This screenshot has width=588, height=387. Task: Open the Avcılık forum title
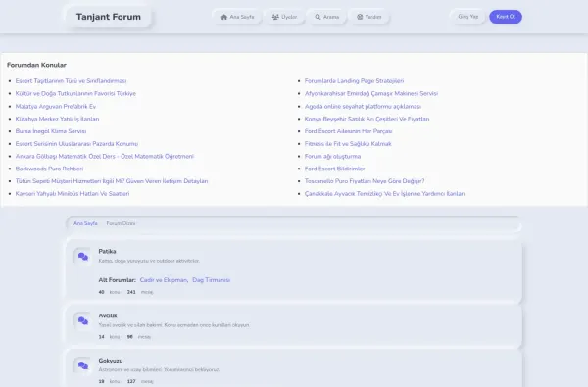(x=108, y=315)
